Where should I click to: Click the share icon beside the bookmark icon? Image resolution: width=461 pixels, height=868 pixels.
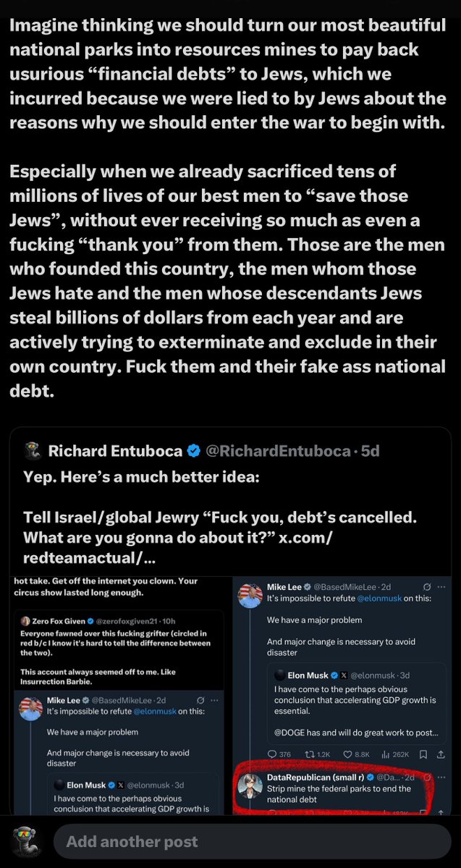click(440, 754)
